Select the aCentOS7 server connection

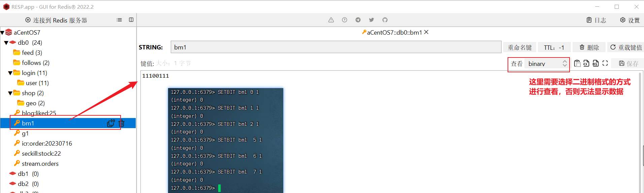point(27,33)
